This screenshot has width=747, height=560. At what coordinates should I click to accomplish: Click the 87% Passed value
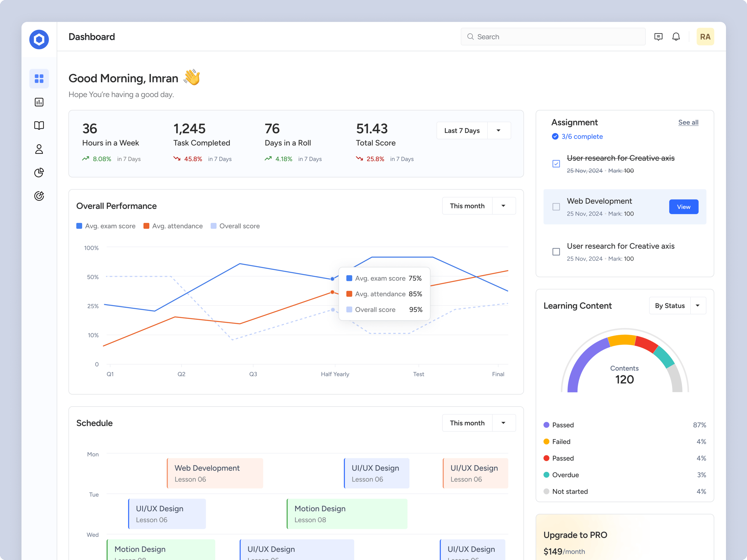point(699,425)
